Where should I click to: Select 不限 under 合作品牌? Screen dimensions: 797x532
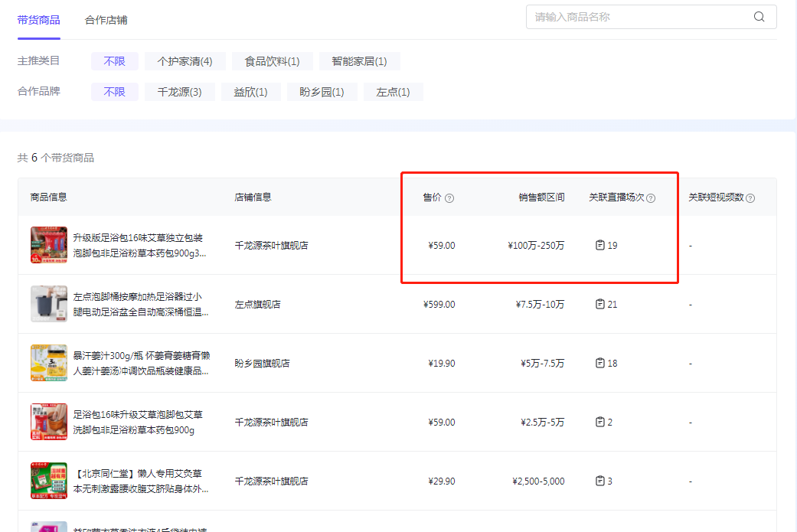114,92
